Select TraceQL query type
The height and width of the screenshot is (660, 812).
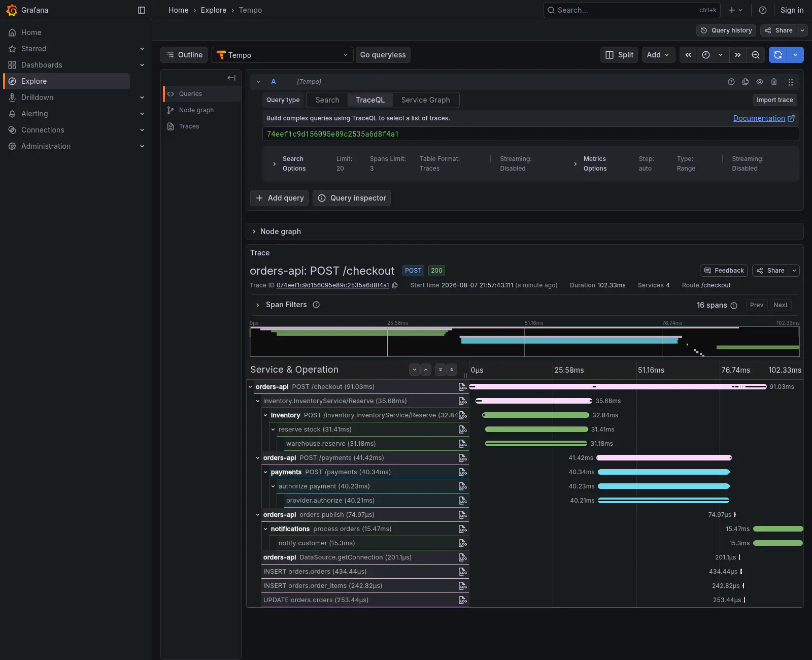370,100
